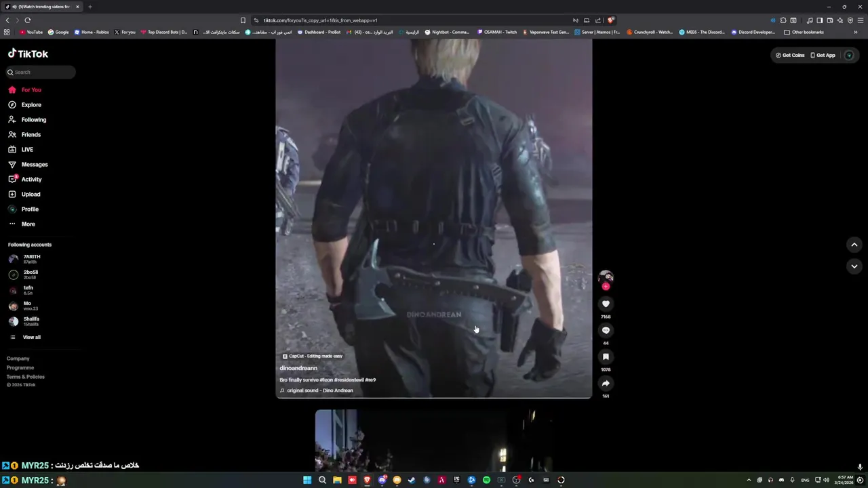Open the Google bookmark

[58, 32]
